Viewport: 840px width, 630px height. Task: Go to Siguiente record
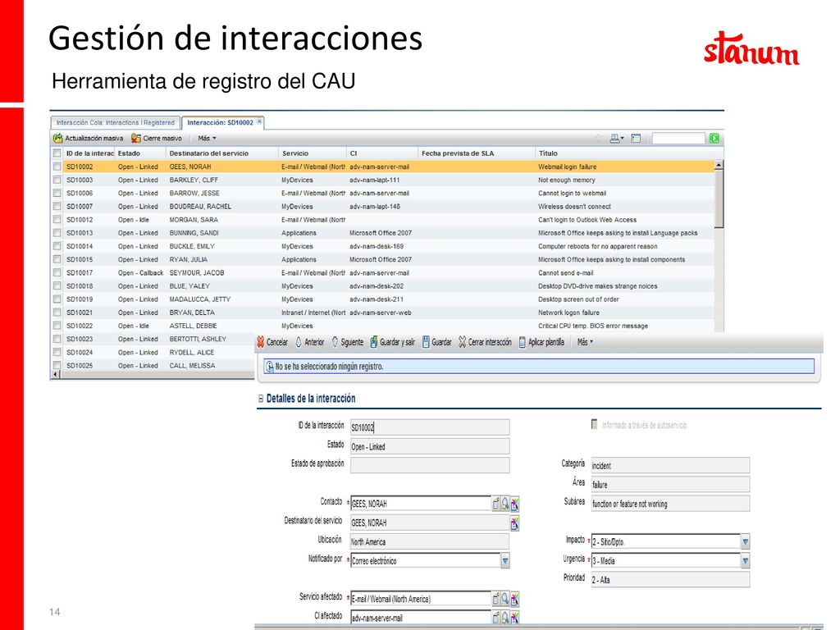pyautogui.click(x=348, y=342)
